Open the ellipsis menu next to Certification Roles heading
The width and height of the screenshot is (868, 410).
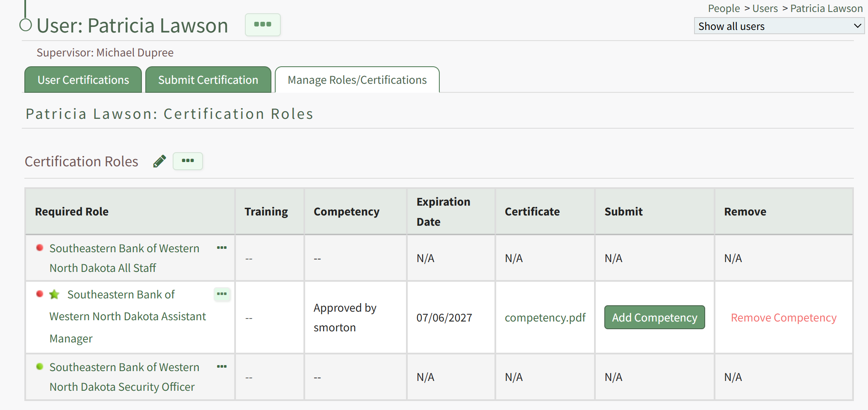coord(188,161)
